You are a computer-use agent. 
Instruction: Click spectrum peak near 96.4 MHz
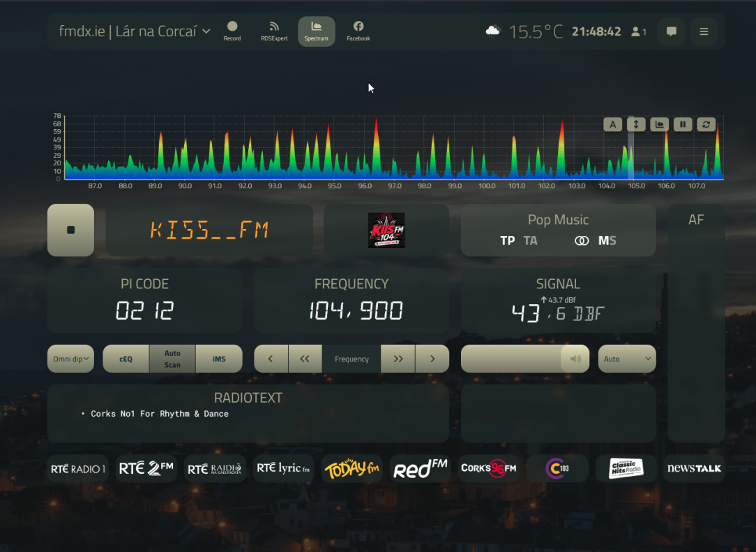coord(376,147)
